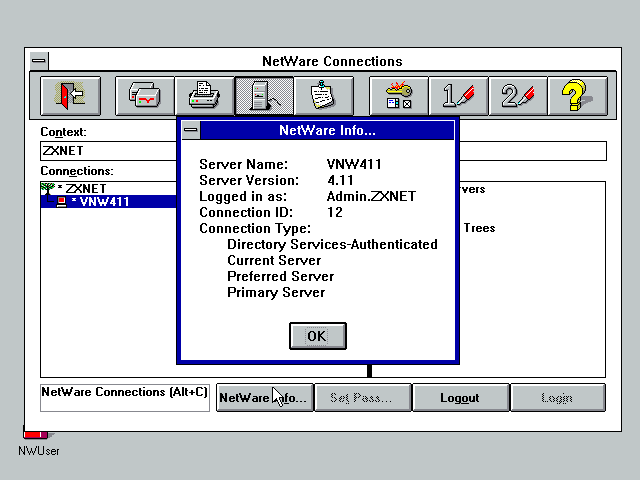Click the NetWare Connections window title bar

click(332, 61)
